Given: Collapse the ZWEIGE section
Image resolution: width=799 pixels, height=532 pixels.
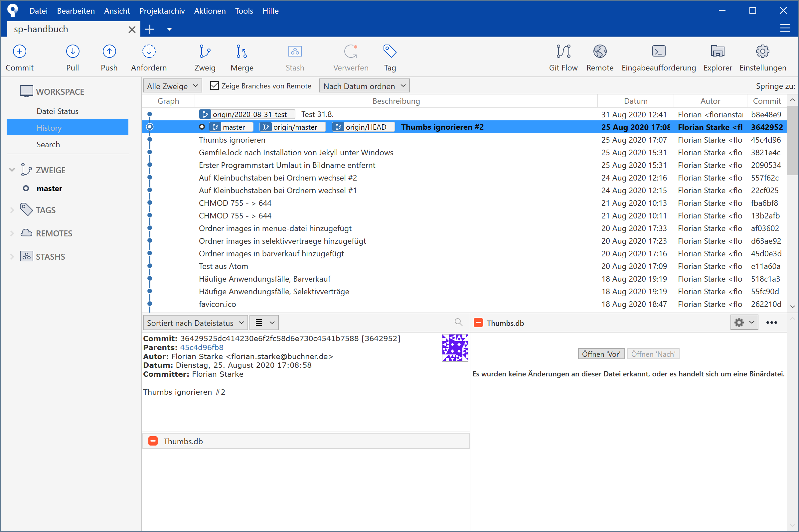Looking at the screenshot, I should point(12,170).
